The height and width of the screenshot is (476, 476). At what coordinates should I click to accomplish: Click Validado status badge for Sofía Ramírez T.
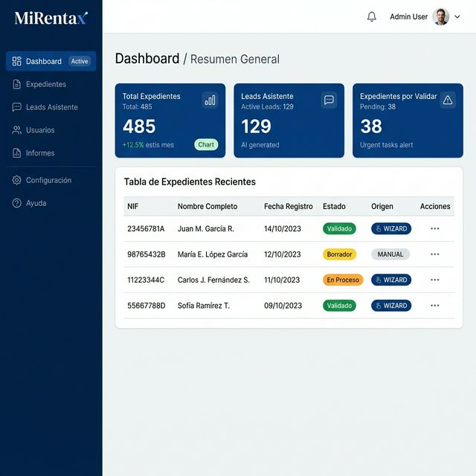click(x=339, y=306)
